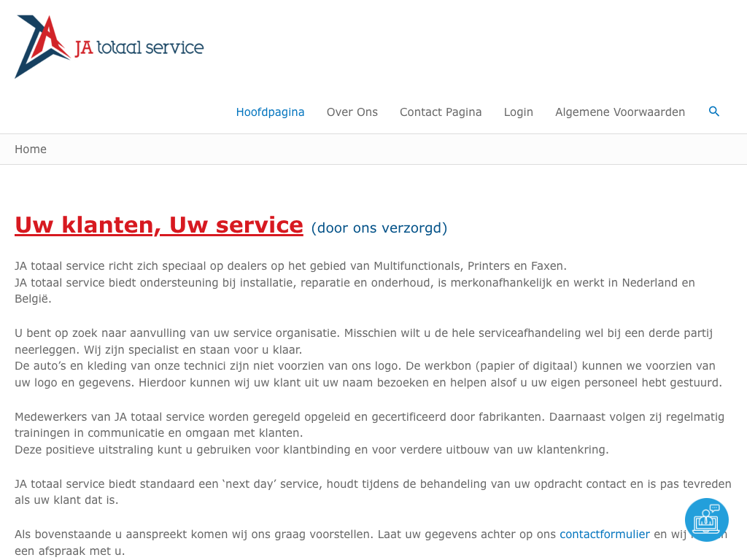The height and width of the screenshot is (560, 747).
Task: Click the sentence about Multifunctionals, Printers en Faxen
Action: point(290,266)
